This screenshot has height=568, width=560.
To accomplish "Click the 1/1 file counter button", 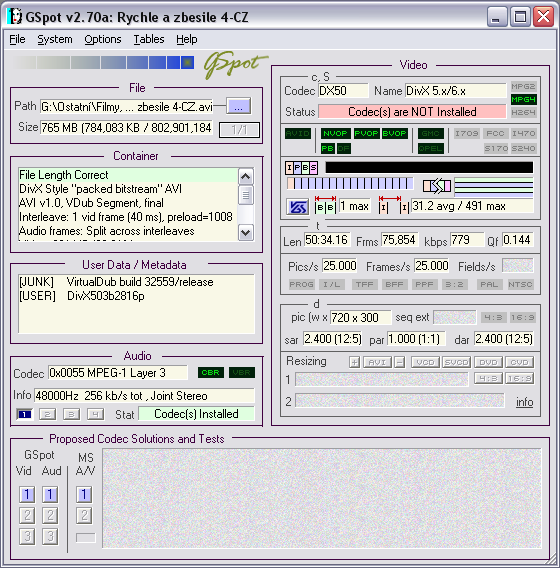I will pyautogui.click(x=239, y=130).
